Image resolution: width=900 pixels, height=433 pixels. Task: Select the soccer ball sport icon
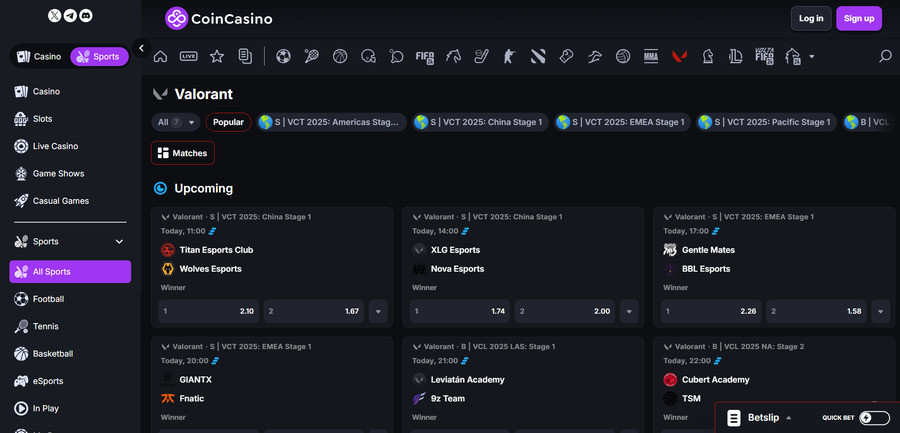(284, 56)
